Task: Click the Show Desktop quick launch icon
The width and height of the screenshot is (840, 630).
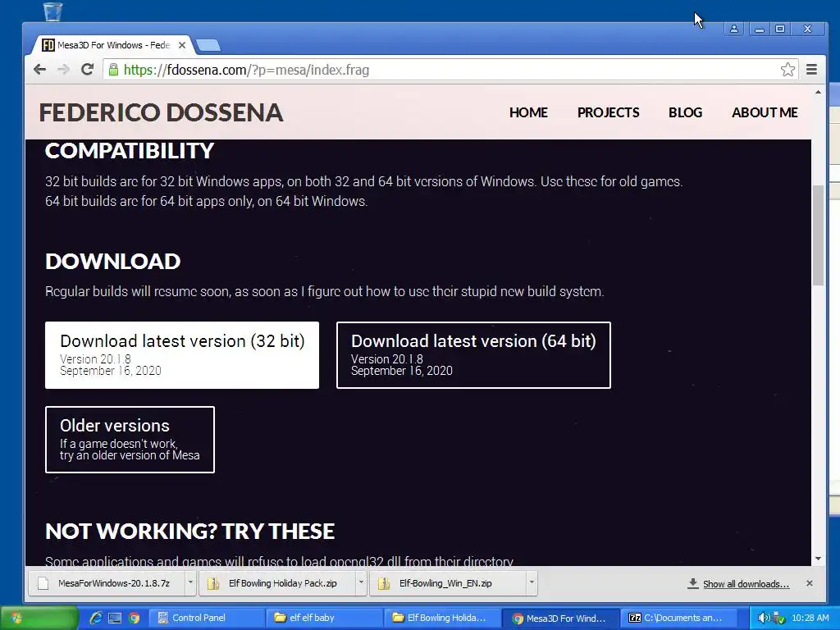Action: tap(115, 619)
